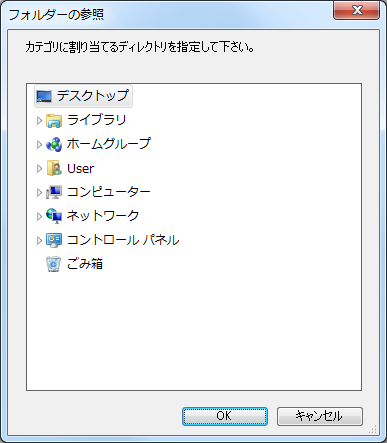
Task: Confirm the folder with OK button
Action: [x=225, y=416]
